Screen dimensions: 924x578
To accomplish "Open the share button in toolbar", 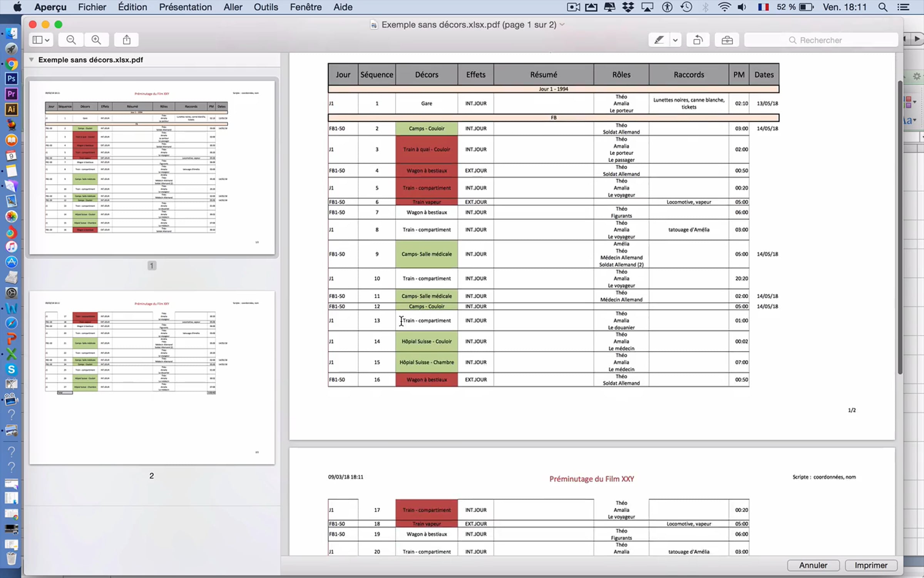I will (x=127, y=40).
